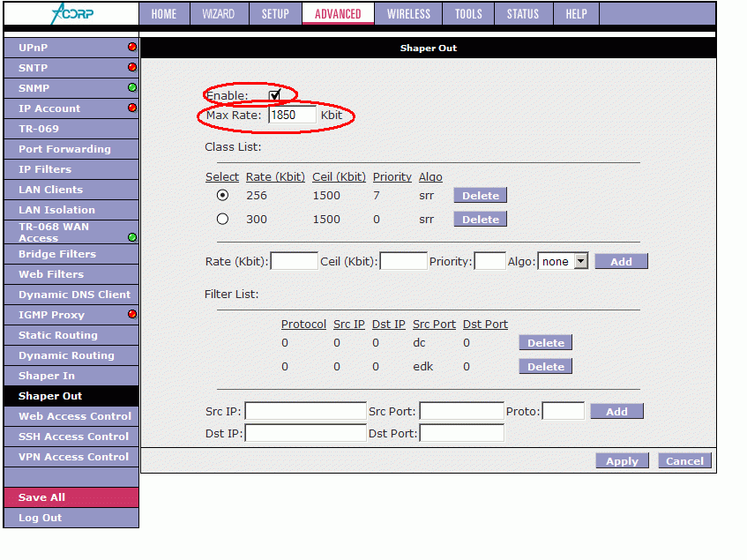The height and width of the screenshot is (560, 747).
Task: Click the red status dot beside IP Account
Action: click(x=132, y=108)
